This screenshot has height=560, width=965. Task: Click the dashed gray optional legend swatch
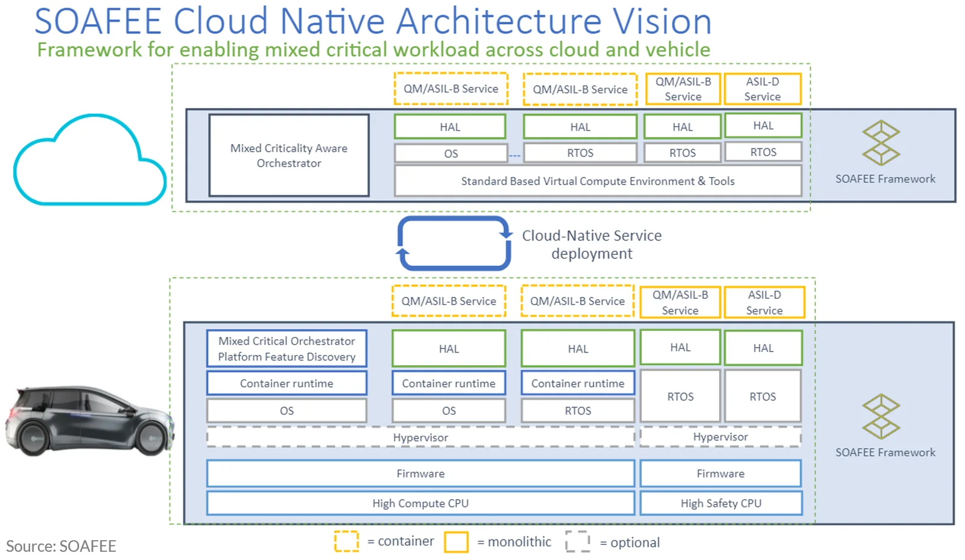pos(578,541)
